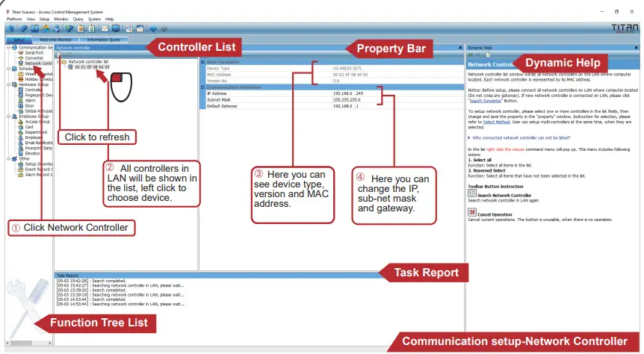Open the Elevator tree item
The image size is (644, 354).
click(x=29, y=153)
